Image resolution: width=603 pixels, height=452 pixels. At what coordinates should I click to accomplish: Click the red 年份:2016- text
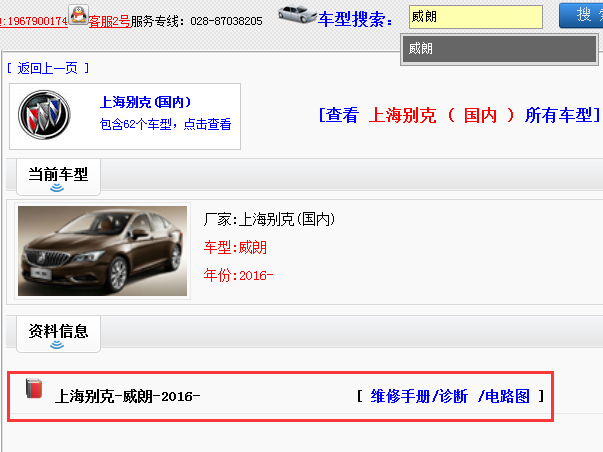point(238,275)
